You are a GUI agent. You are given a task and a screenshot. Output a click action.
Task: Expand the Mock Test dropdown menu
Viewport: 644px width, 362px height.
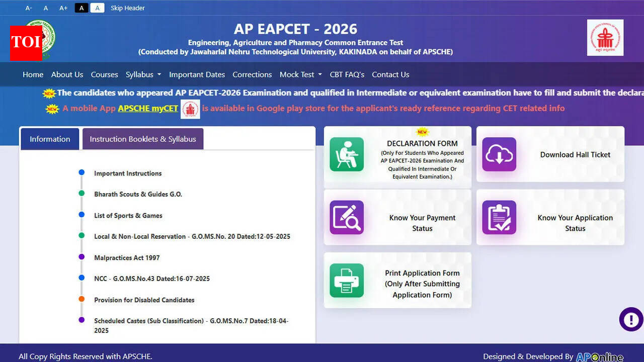click(x=301, y=74)
